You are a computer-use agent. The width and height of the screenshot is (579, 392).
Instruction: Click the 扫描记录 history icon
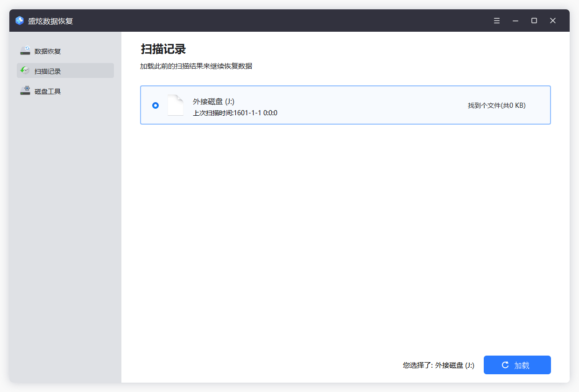(25, 70)
